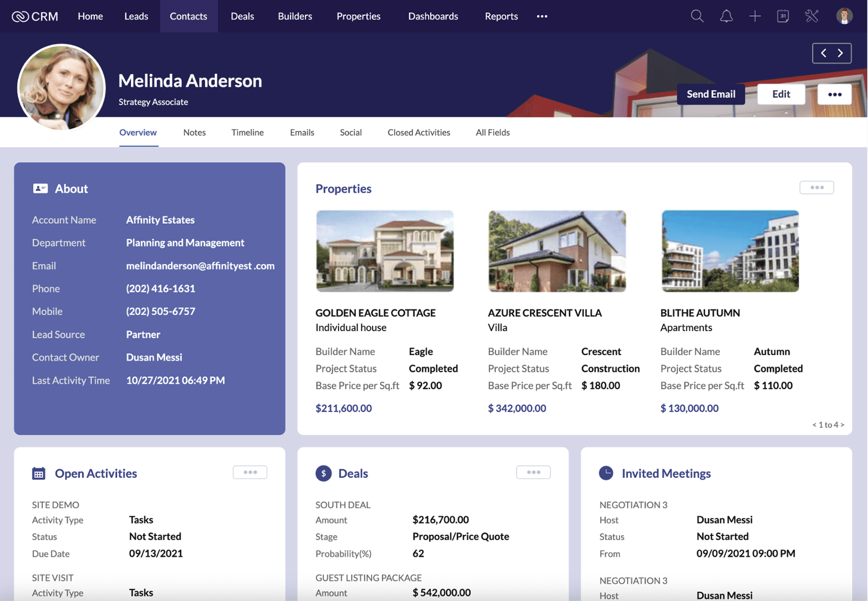
Task: Open Blithe Autumn apartments photo
Action: [730, 251]
